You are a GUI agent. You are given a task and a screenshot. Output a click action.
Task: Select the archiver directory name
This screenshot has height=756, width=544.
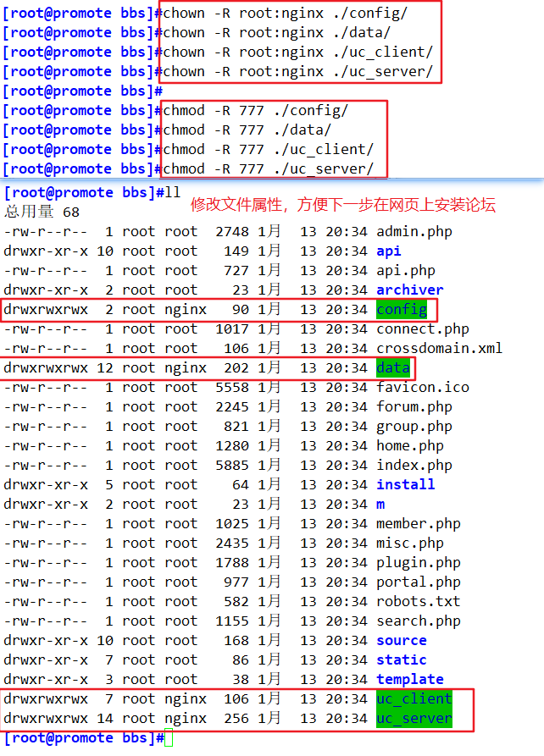(x=410, y=290)
